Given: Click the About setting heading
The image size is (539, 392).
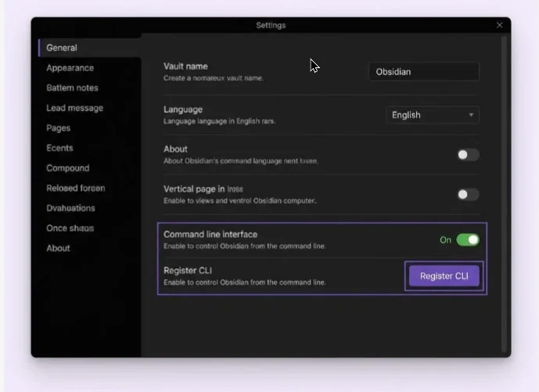Looking at the screenshot, I should coord(176,149).
